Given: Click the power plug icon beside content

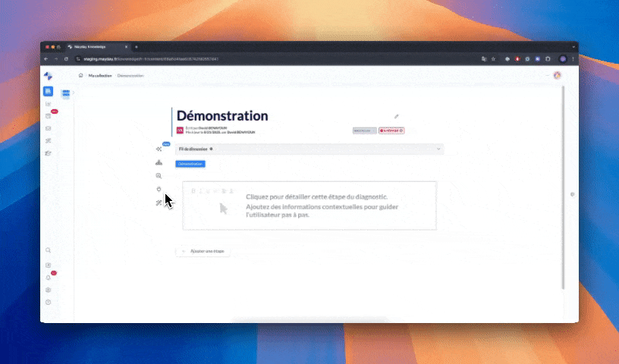Looking at the screenshot, I should click(159, 188).
